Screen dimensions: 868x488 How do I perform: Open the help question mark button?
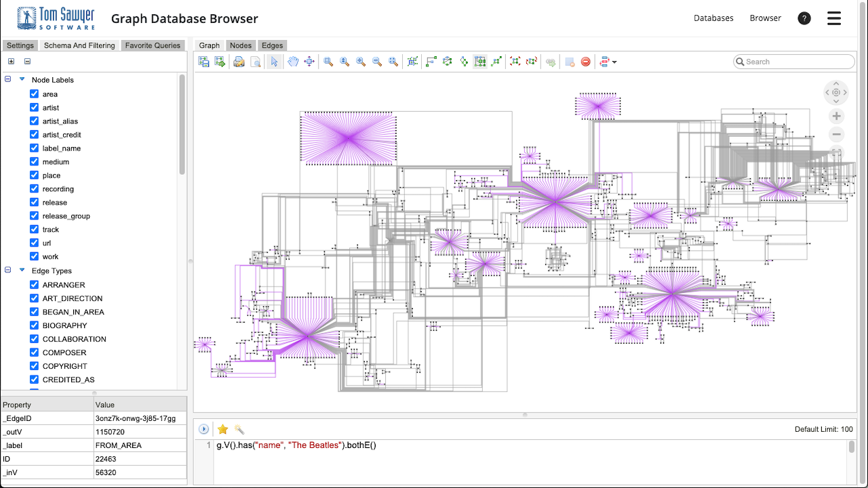click(x=804, y=18)
